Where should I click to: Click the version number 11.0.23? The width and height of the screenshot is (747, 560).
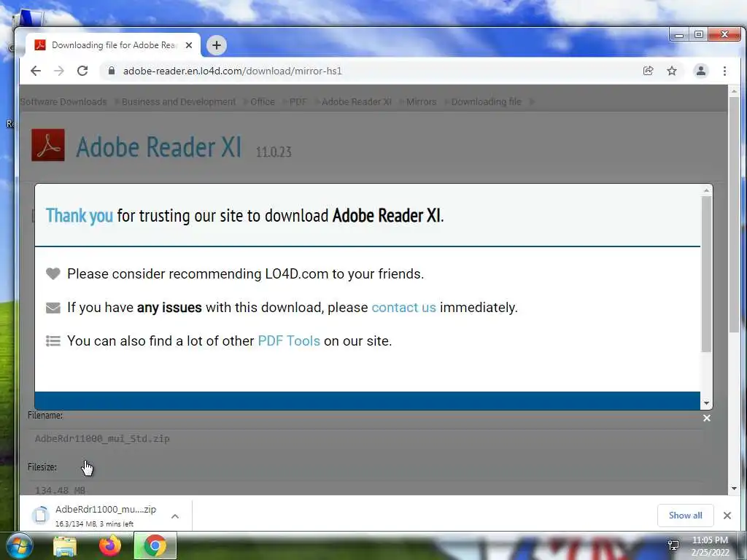[x=274, y=152]
